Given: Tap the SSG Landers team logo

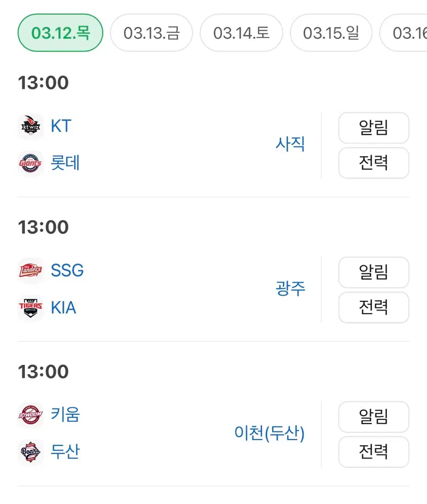Looking at the screenshot, I should [31, 270].
